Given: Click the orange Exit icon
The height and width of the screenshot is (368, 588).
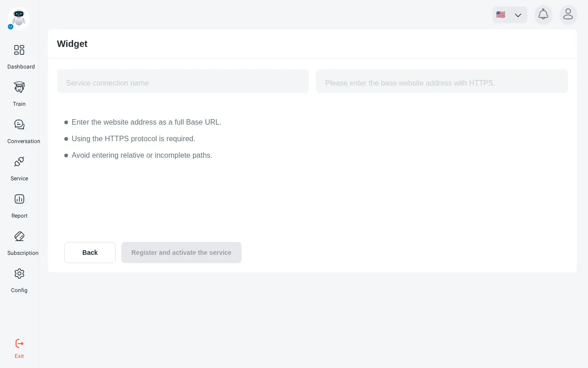Looking at the screenshot, I should point(19,344).
